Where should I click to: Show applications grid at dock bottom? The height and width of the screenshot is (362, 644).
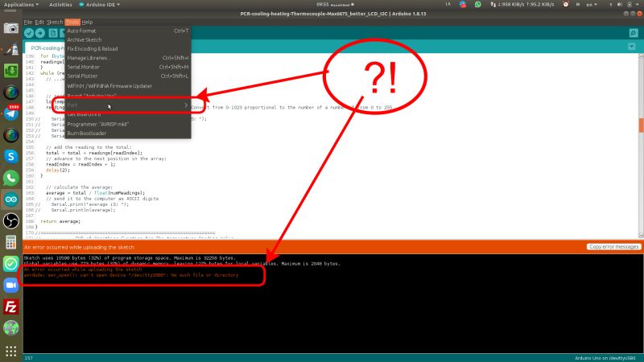click(x=11, y=351)
